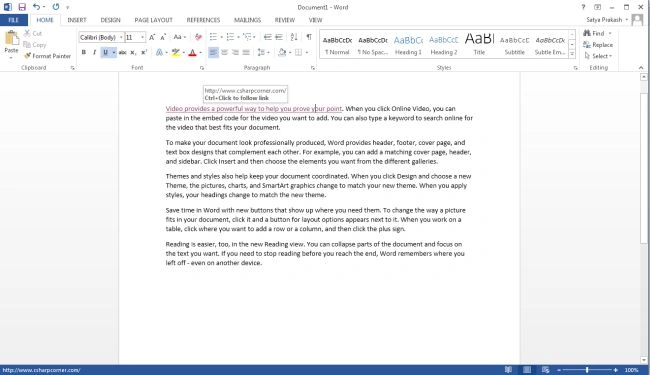
Task: Toggle Bold formatting
Action: point(84,52)
